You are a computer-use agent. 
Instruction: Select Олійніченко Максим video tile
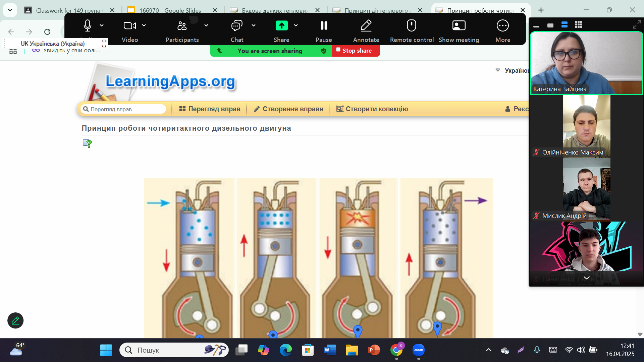(586, 126)
